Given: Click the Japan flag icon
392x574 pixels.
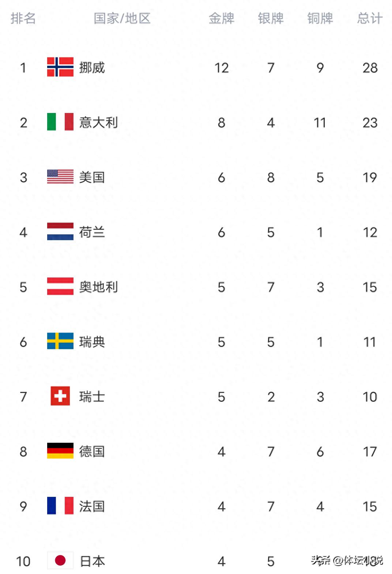Looking at the screenshot, I should (x=60, y=560).
